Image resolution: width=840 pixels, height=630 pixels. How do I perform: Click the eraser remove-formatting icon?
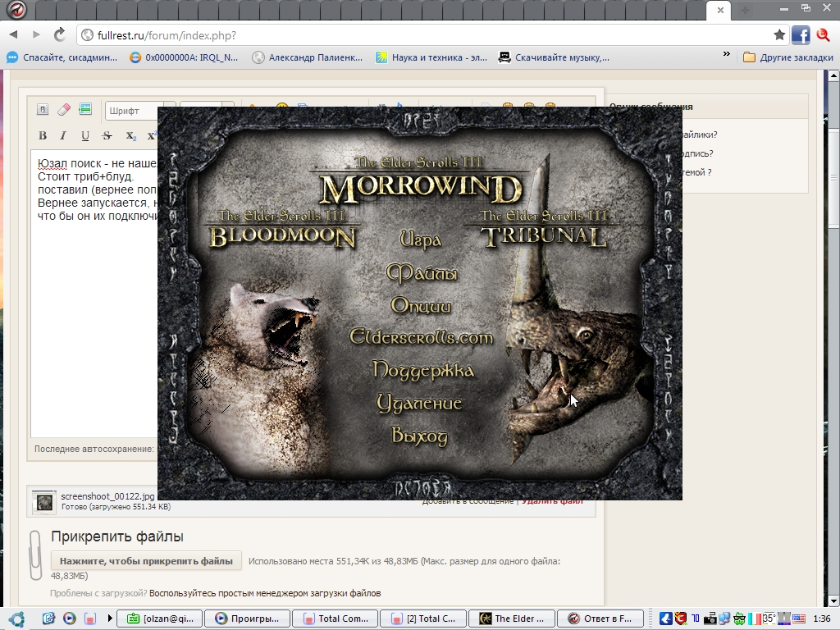(x=64, y=110)
